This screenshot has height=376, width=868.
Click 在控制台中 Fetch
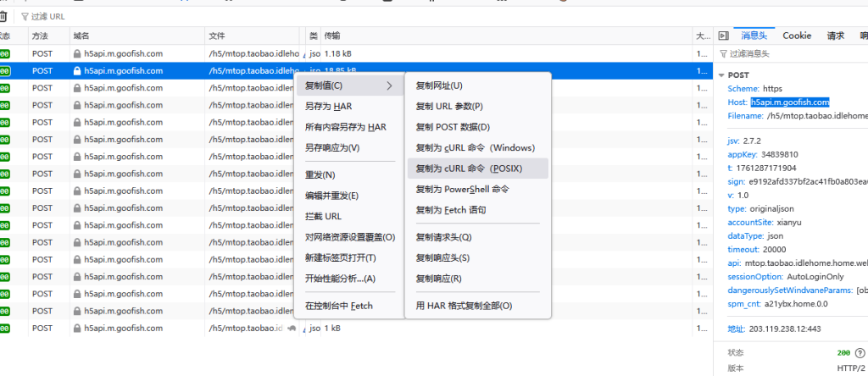(x=350, y=305)
